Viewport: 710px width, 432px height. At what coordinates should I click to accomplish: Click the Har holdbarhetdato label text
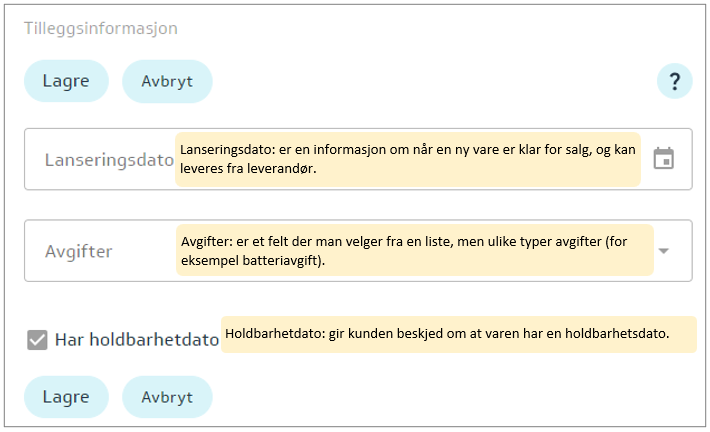[x=136, y=340]
